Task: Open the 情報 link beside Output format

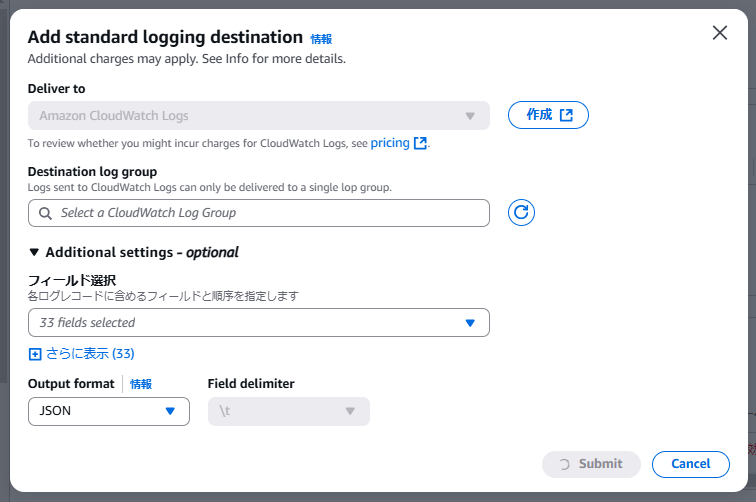Action: (x=141, y=384)
